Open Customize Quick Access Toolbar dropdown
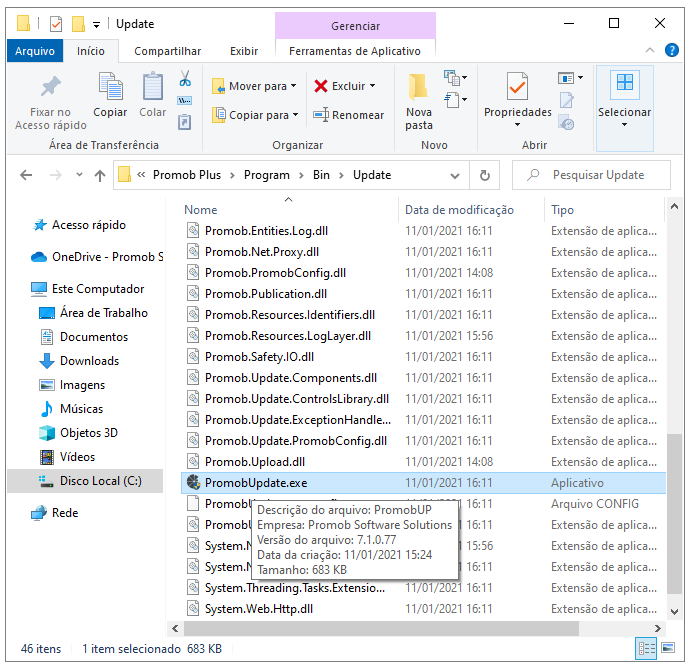Screen dimensions: 693x670 (x=96, y=25)
